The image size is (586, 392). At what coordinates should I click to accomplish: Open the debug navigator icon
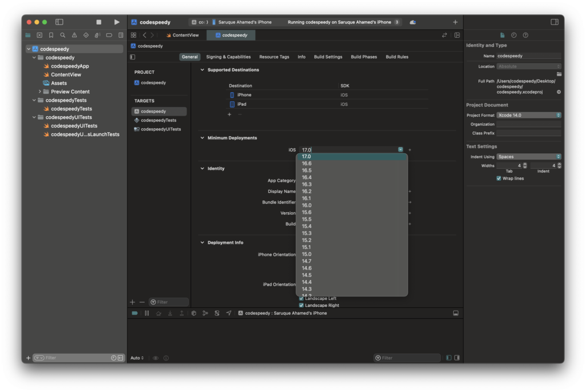[x=97, y=35]
